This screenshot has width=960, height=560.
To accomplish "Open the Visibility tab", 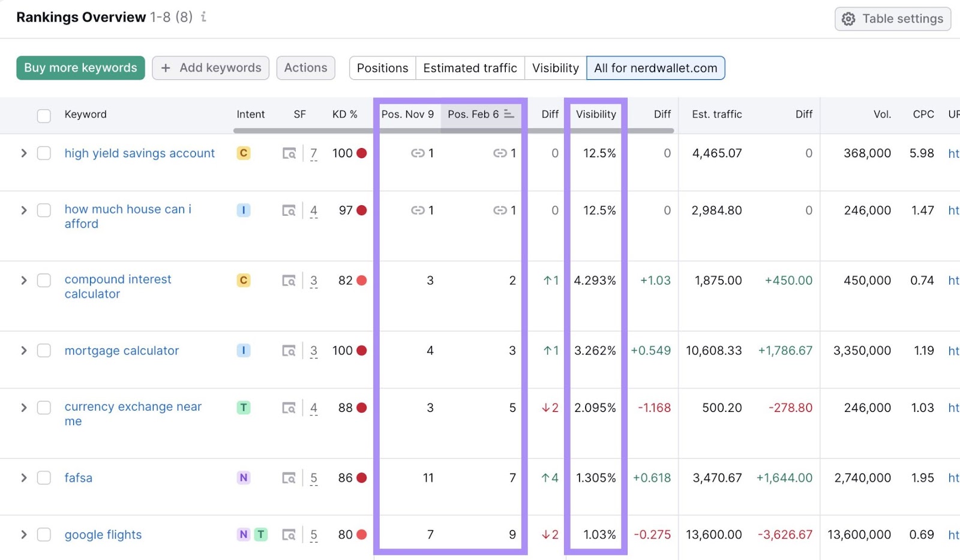I will tap(555, 68).
